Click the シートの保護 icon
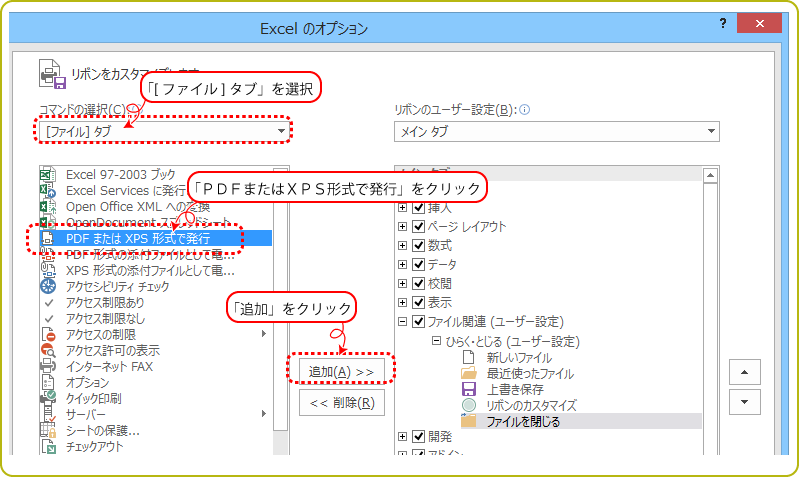 tap(48, 430)
